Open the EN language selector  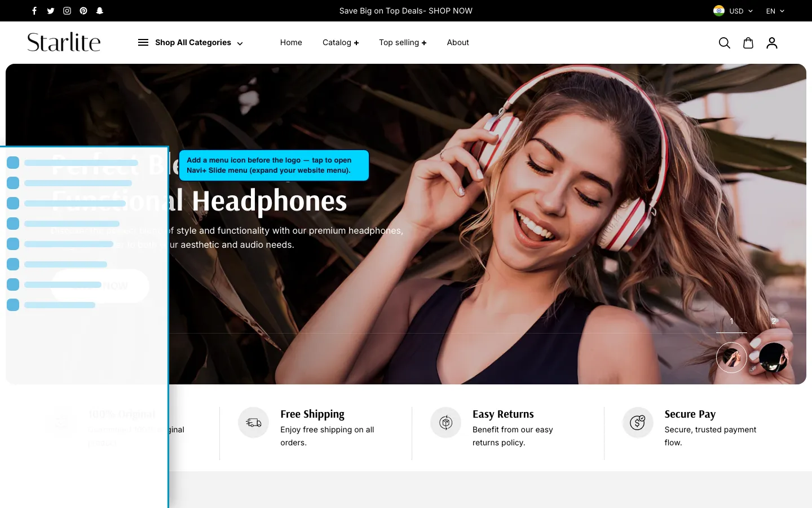pyautogui.click(x=775, y=11)
